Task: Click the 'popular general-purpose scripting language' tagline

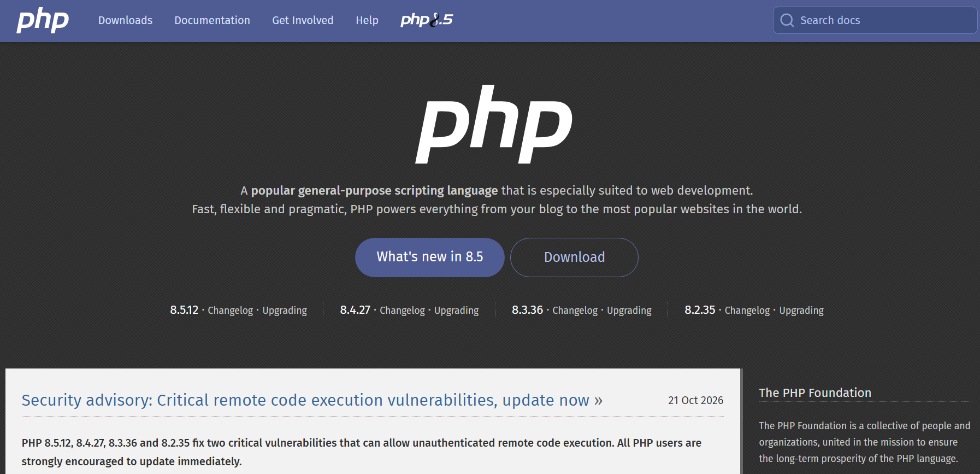Action: coord(374,190)
